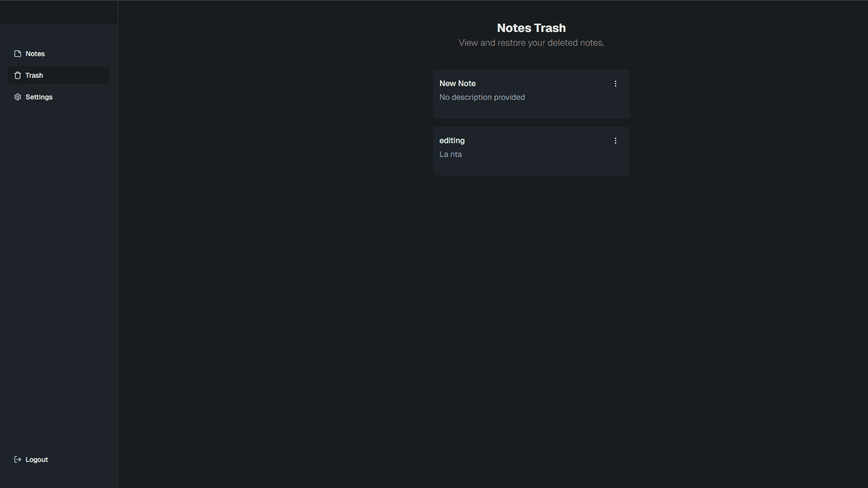Click the Notes file icon in sidebar

coord(18,54)
